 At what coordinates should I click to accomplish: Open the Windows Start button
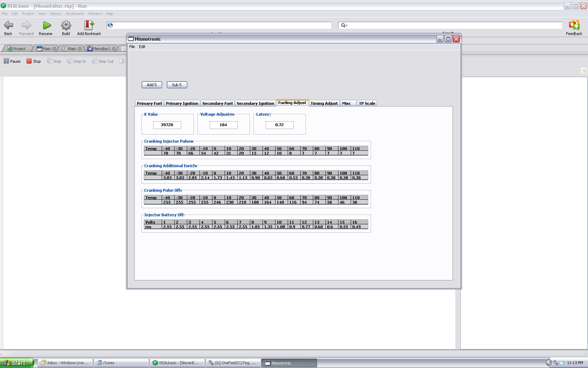tap(17, 363)
